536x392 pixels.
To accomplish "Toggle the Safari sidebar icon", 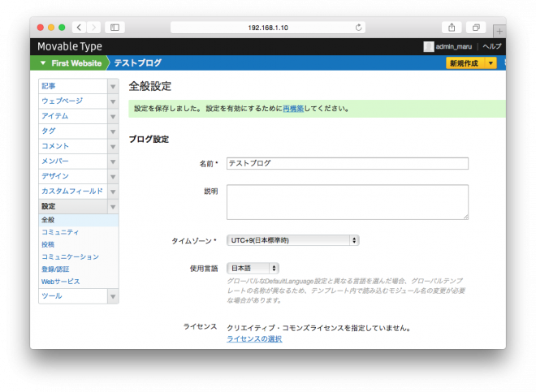I will click(x=115, y=27).
